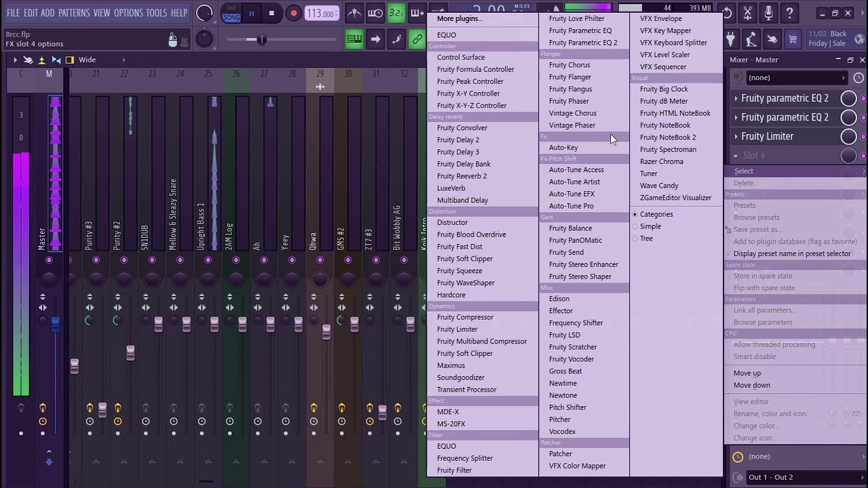Open the plugin picker plug icon

click(x=730, y=39)
